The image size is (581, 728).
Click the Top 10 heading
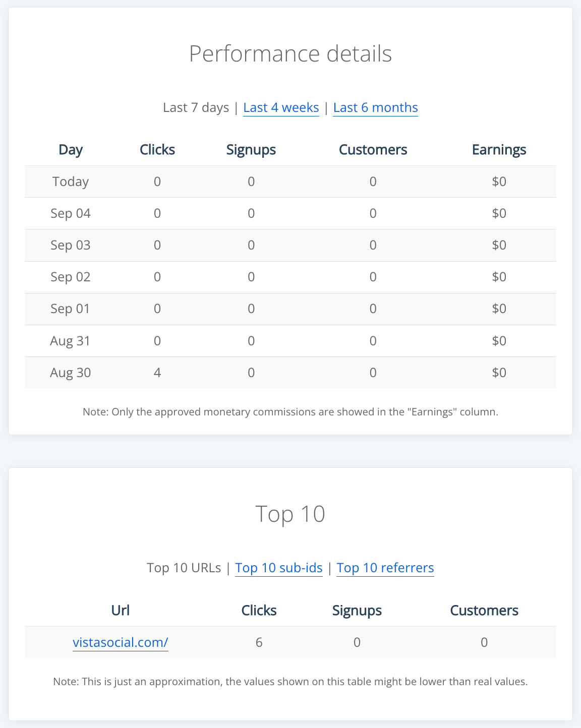(x=290, y=514)
